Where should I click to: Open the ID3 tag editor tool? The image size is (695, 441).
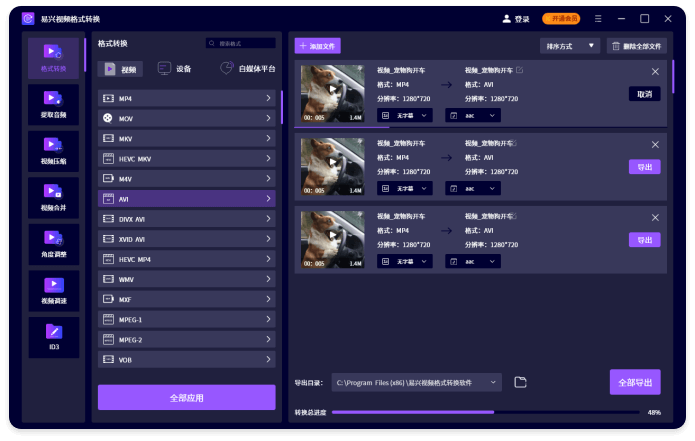point(54,337)
